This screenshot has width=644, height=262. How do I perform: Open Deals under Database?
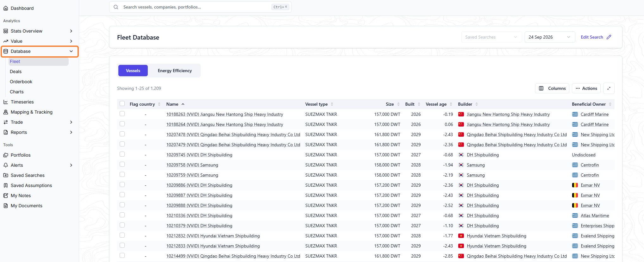16,72
